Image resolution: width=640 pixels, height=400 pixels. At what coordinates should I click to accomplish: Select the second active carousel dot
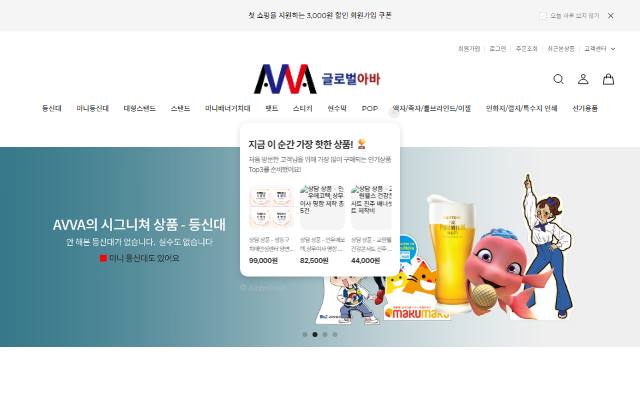click(315, 334)
